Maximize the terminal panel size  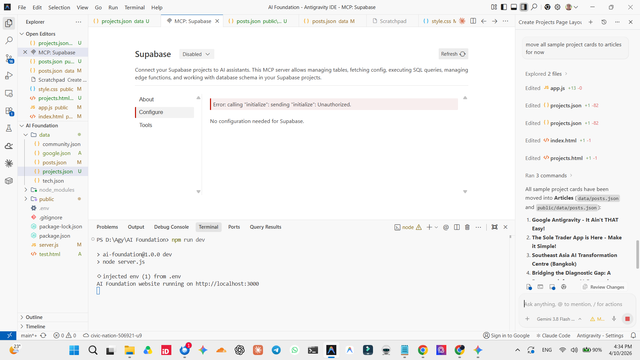(494, 227)
